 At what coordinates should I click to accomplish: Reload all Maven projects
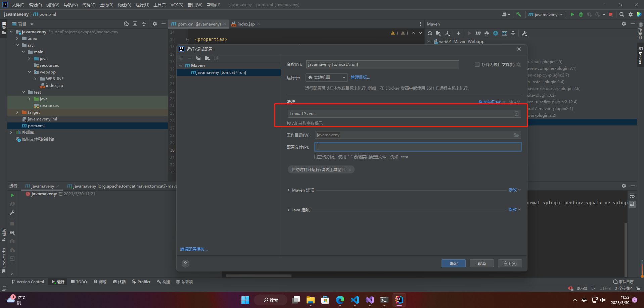click(430, 33)
